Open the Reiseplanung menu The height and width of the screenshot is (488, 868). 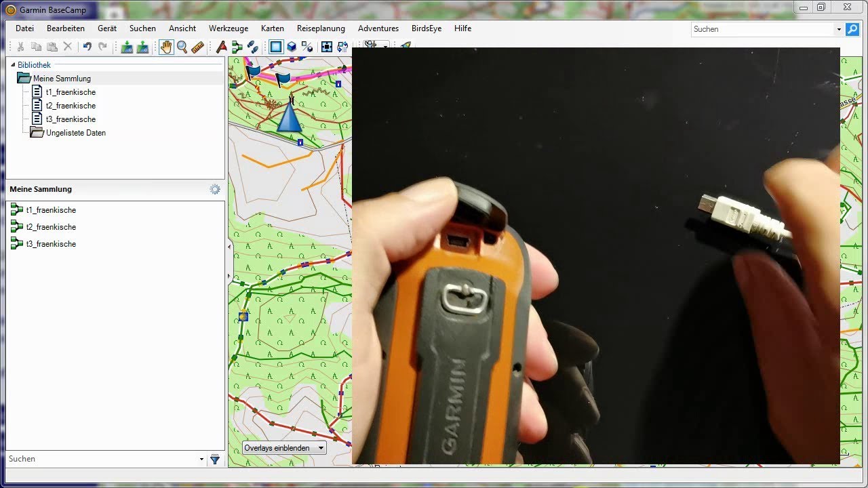(321, 28)
